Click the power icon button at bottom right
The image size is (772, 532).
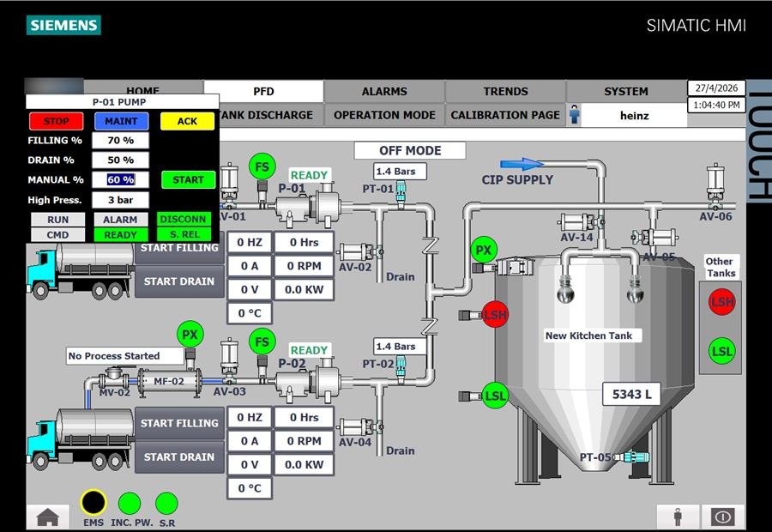tap(722, 517)
